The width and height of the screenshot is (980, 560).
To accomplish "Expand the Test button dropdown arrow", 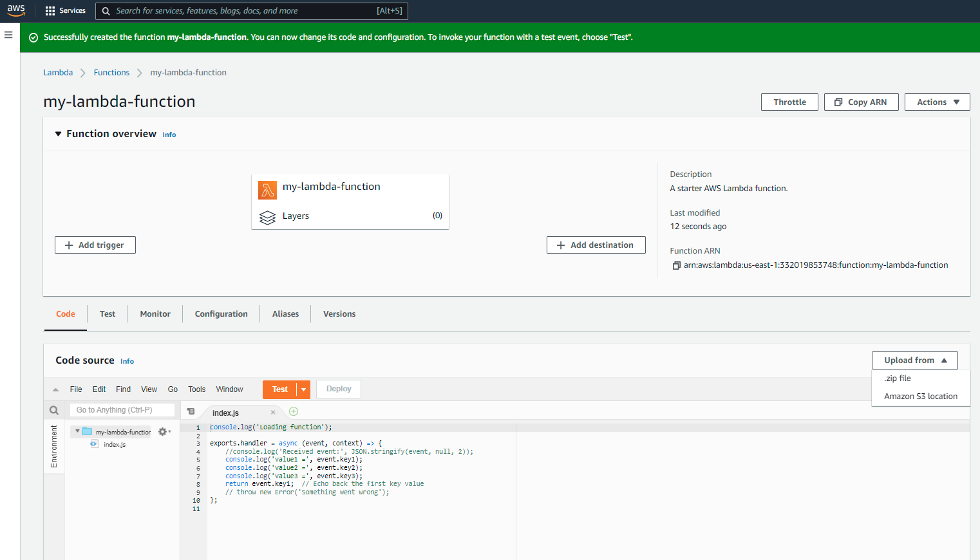I will click(x=303, y=389).
